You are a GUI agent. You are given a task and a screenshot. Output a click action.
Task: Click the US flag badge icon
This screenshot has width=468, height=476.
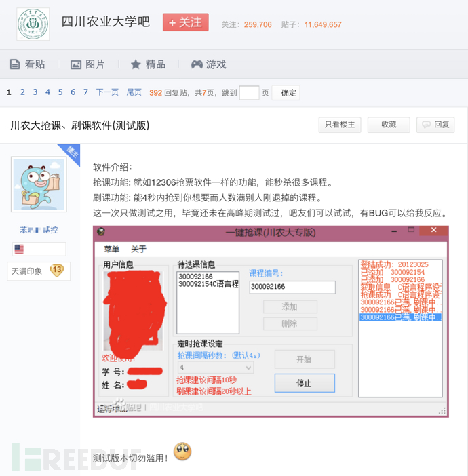click(19, 250)
